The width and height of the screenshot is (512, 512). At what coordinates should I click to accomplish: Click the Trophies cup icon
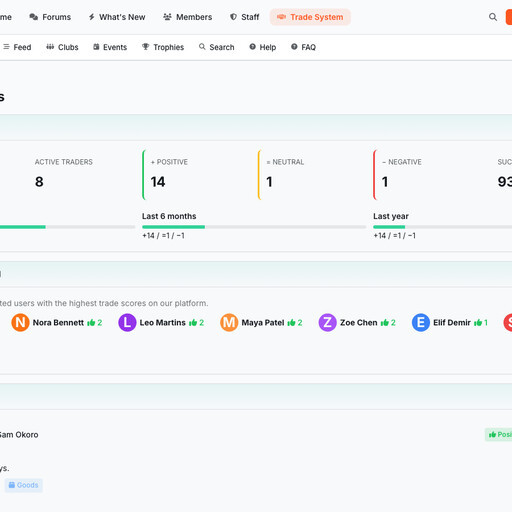point(146,47)
